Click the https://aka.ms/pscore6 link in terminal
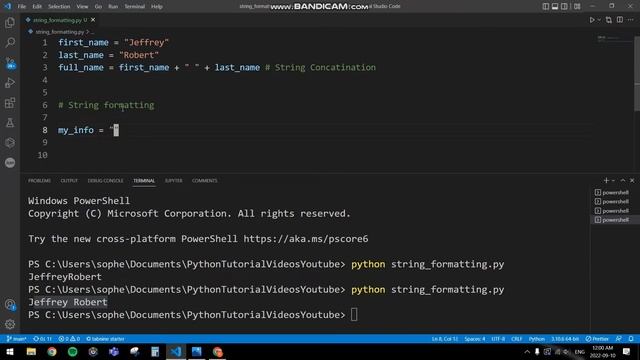640x360 pixels. pyautogui.click(x=306, y=239)
